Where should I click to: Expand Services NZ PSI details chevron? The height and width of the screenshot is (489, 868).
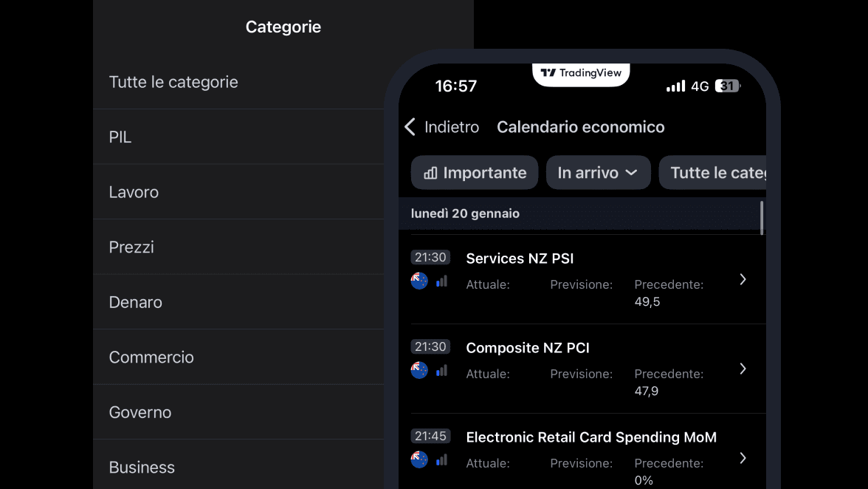[743, 279]
